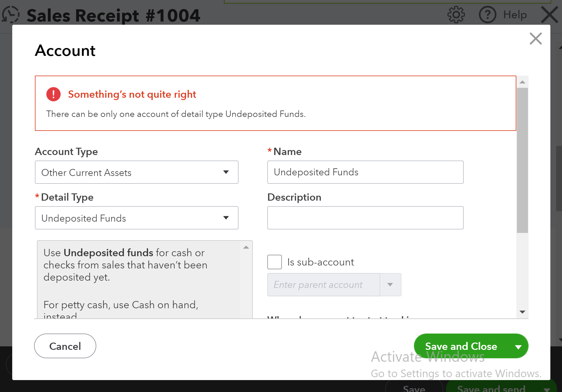Focus the Description input field
This screenshot has width=562, height=392.
[365, 218]
